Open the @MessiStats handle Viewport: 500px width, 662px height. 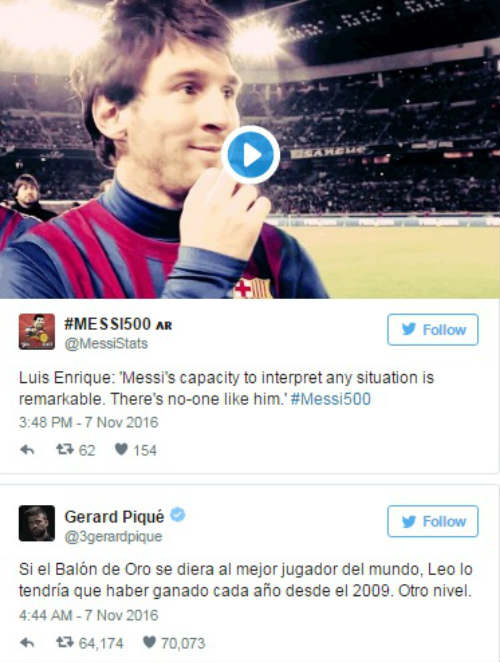coord(106,344)
